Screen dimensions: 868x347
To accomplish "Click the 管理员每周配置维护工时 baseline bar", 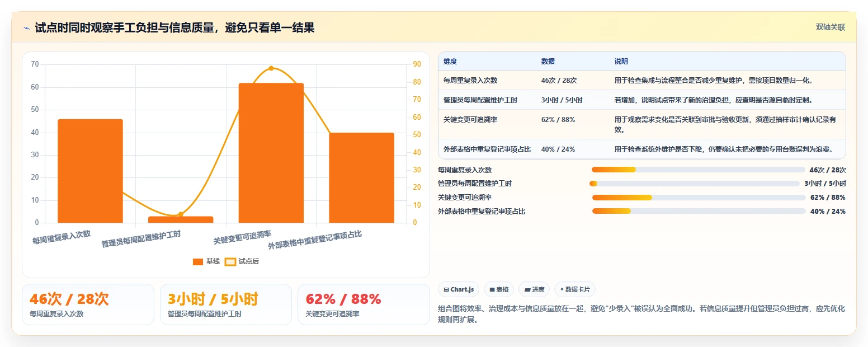I will pyautogui.click(x=181, y=219).
